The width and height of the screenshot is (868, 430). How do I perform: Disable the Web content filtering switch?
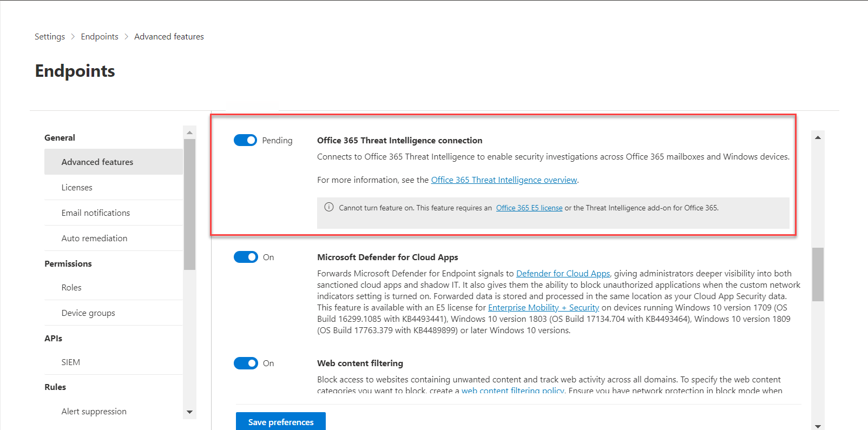point(246,363)
